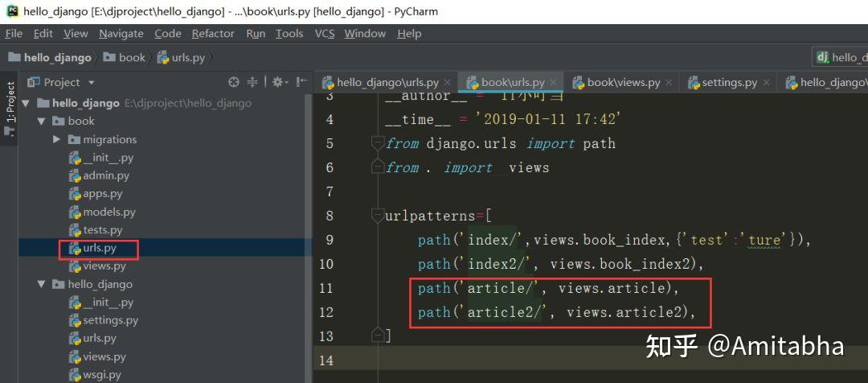Select apps.py in project tree
This screenshot has height=383, width=868.
pyautogui.click(x=102, y=194)
